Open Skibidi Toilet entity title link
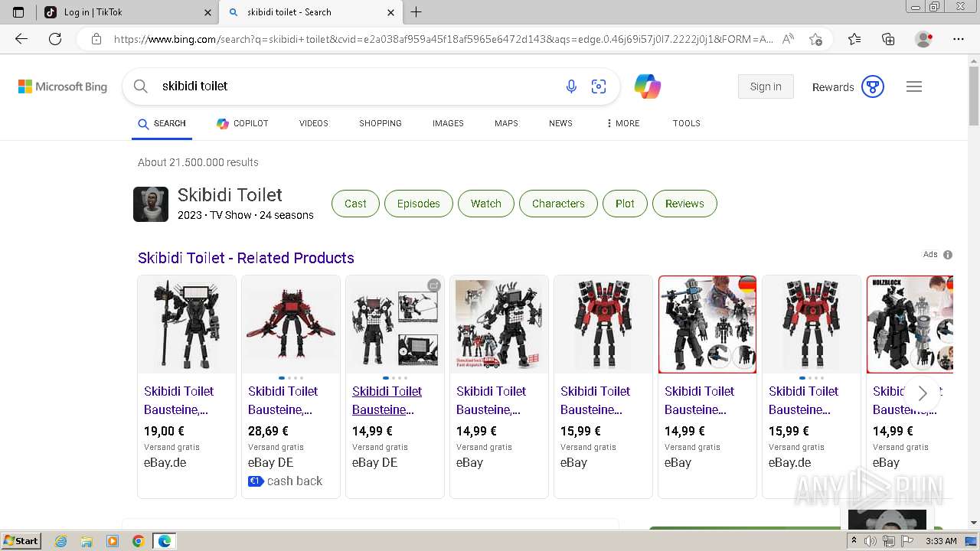 [x=230, y=195]
